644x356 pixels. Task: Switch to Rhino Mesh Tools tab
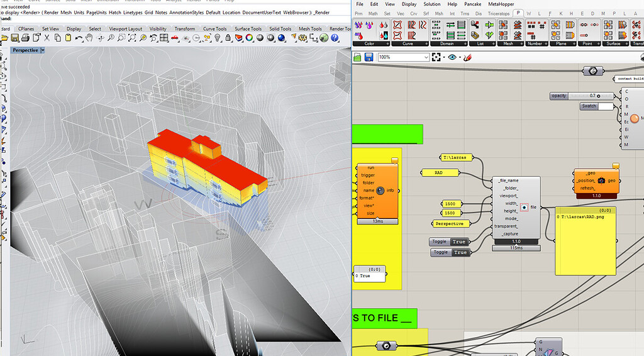tap(310, 29)
